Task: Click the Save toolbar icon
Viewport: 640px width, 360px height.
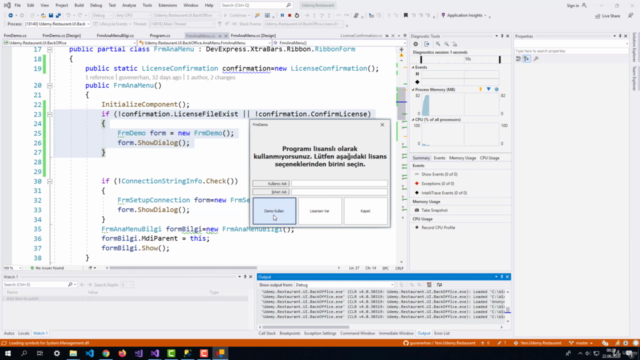Action: point(51,16)
